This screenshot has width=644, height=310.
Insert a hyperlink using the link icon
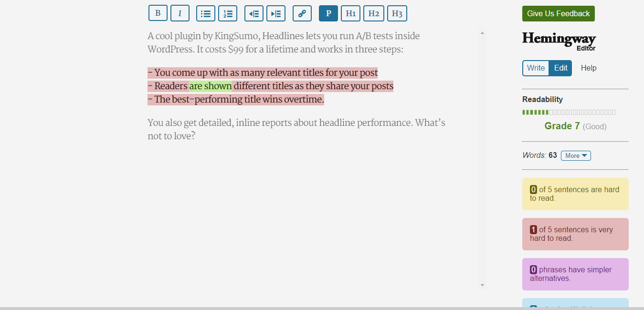tap(302, 13)
